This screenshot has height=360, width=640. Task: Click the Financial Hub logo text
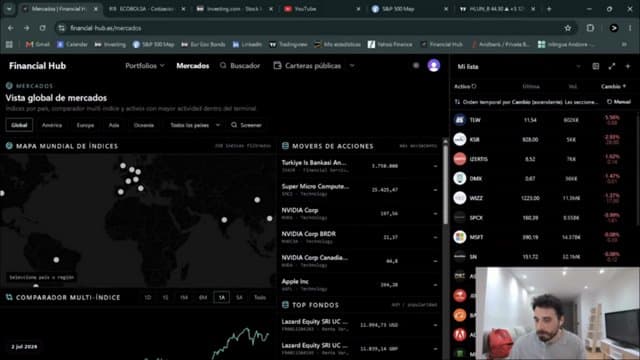[37, 66]
